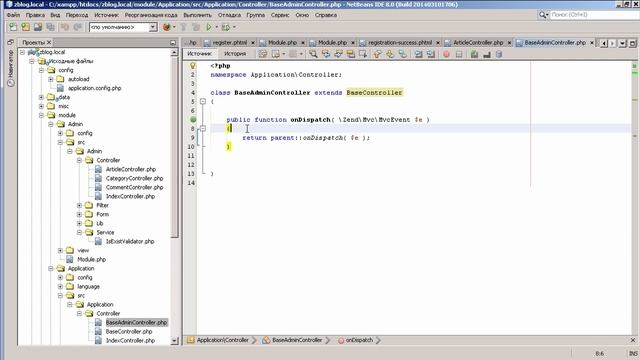This screenshot has height=360, width=640.
Task: Select application.config.php in project tree
Action: 94,88
